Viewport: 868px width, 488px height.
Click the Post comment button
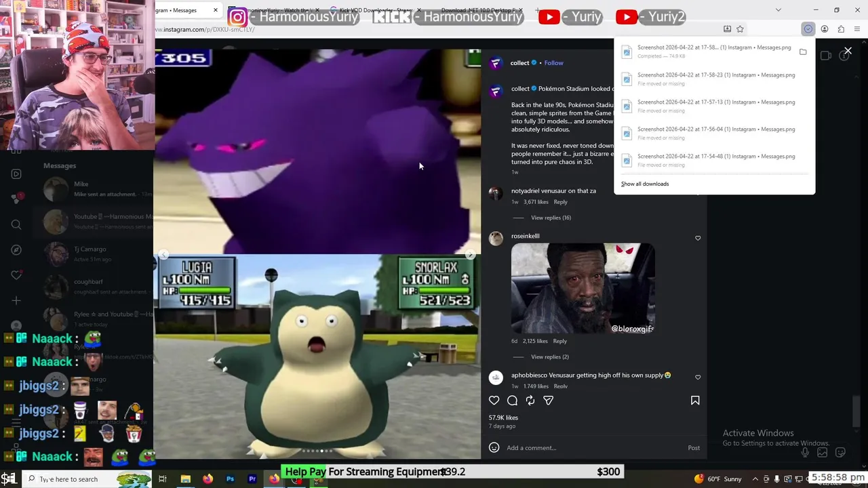click(x=694, y=447)
